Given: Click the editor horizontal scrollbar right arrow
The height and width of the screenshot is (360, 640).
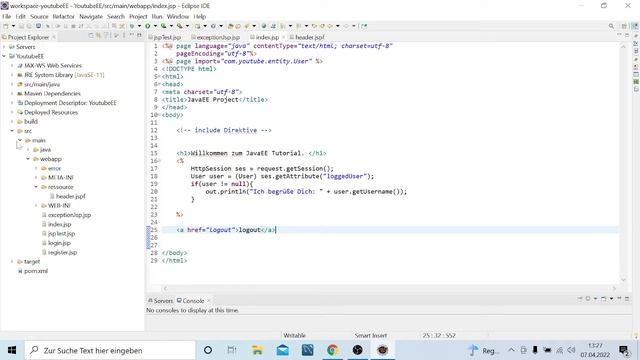Looking at the screenshot, I should [614, 289].
